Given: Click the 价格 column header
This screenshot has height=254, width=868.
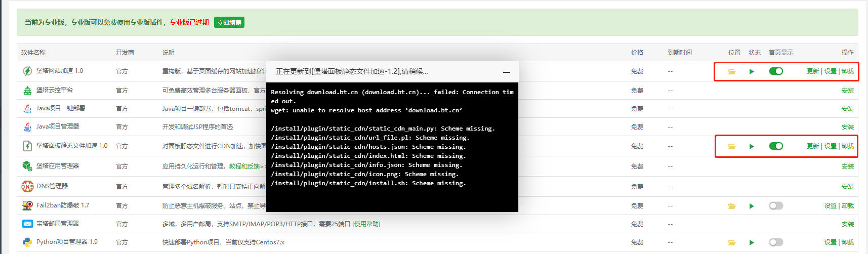Looking at the screenshot, I should (637, 53).
